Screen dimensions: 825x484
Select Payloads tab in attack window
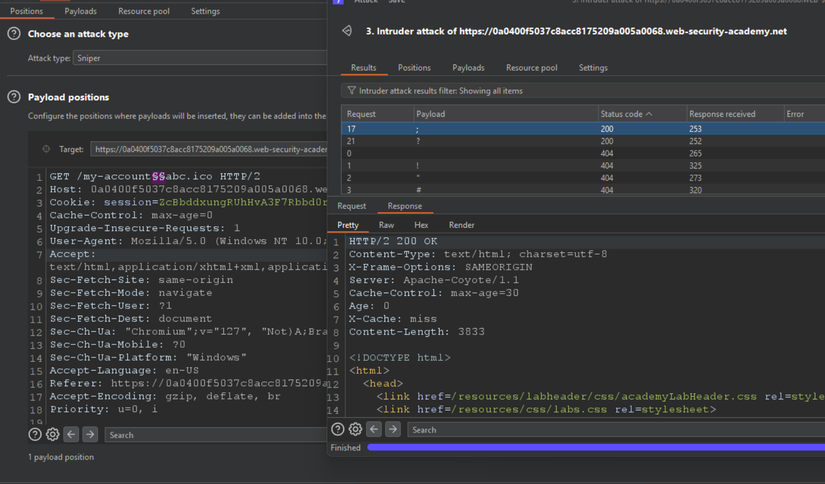pyautogui.click(x=468, y=68)
